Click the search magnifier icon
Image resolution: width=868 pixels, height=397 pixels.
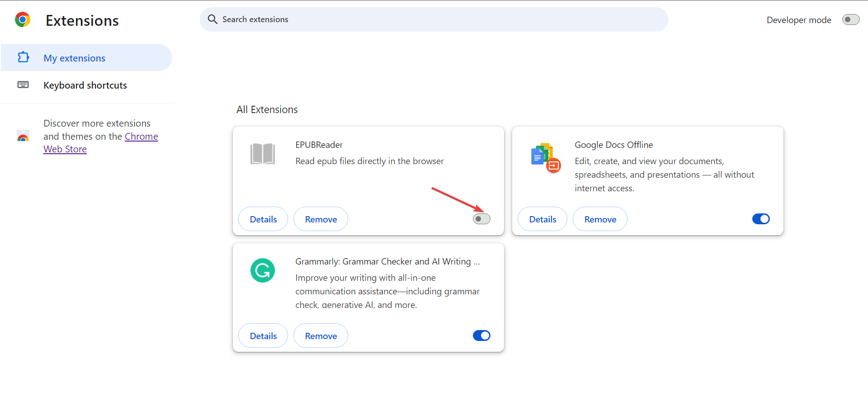tap(212, 19)
